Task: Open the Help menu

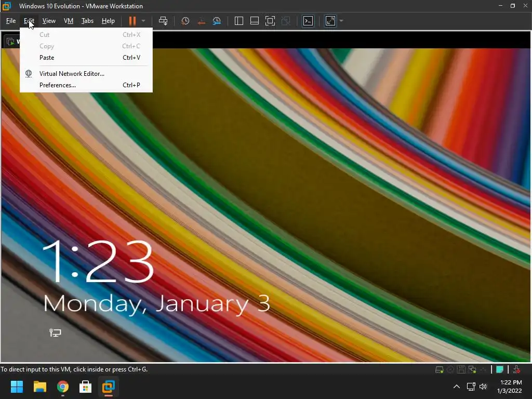Action: [108, 21]
